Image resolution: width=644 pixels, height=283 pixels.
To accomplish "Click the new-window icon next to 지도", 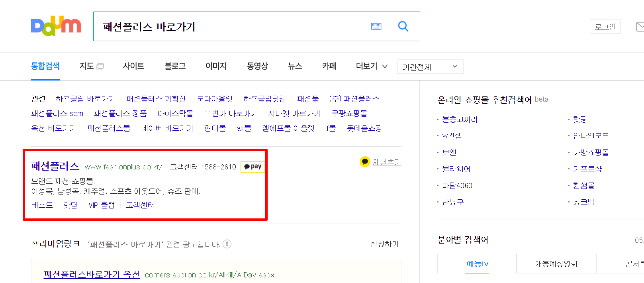I will point(100,66).
